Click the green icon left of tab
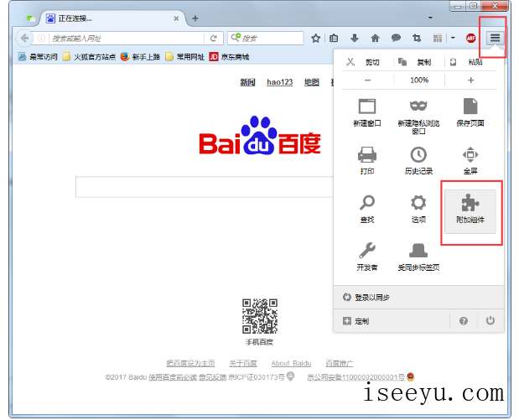 30,18
